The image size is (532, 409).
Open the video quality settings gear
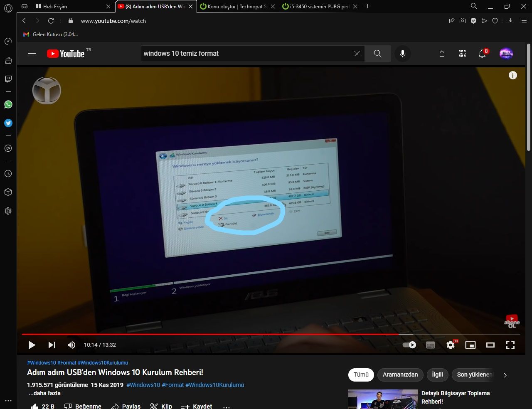[x=451, y=345]
